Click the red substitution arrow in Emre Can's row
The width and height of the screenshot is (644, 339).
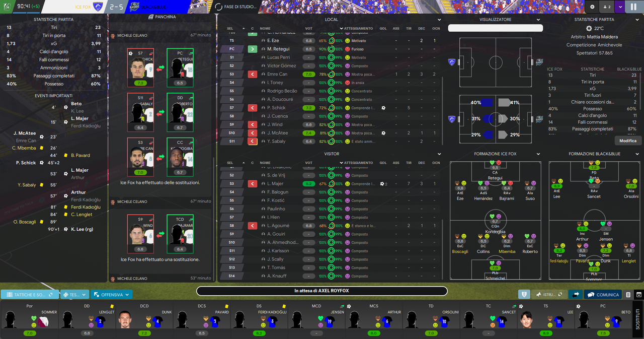pyautogui.click(x=253, y=74)
